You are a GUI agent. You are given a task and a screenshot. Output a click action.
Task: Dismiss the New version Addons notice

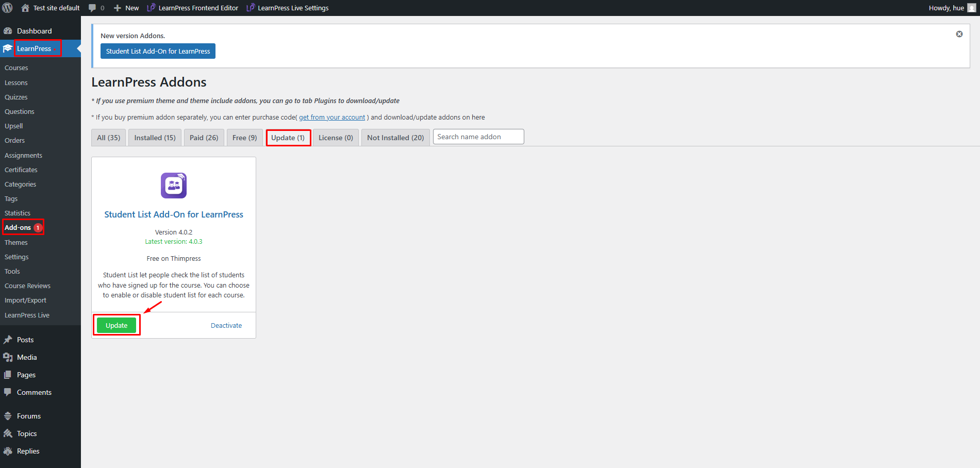pos(959,34)
